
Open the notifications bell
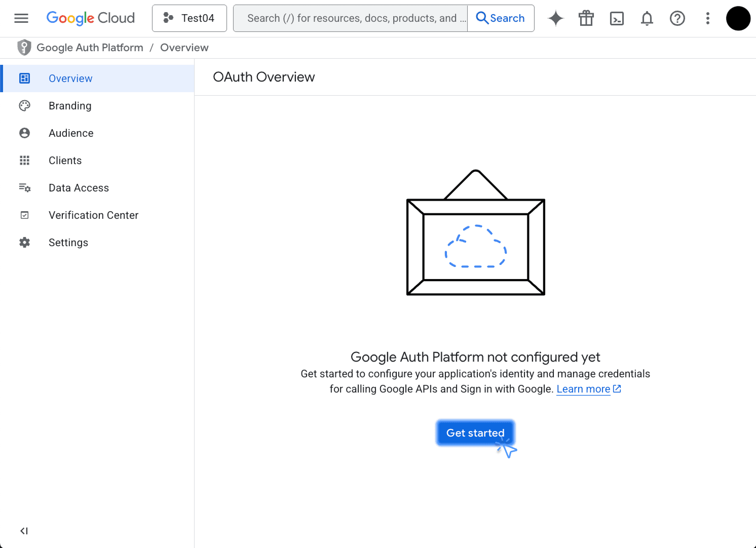[x=647, y=18]
